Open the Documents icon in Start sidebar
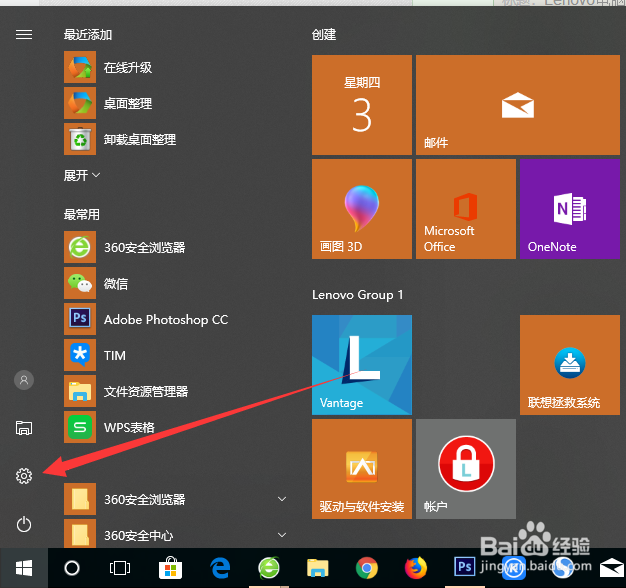626x588 pixels. (x=24, y=428)
